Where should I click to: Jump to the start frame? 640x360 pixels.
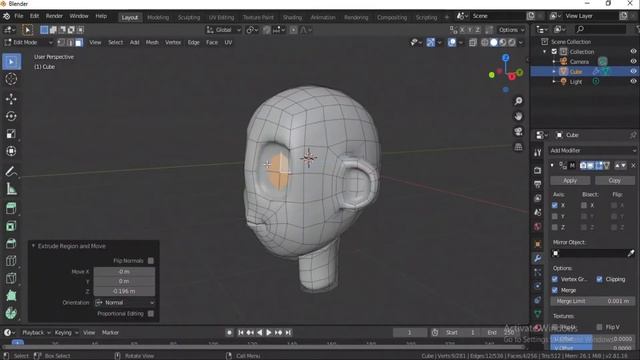click(241, 333)
